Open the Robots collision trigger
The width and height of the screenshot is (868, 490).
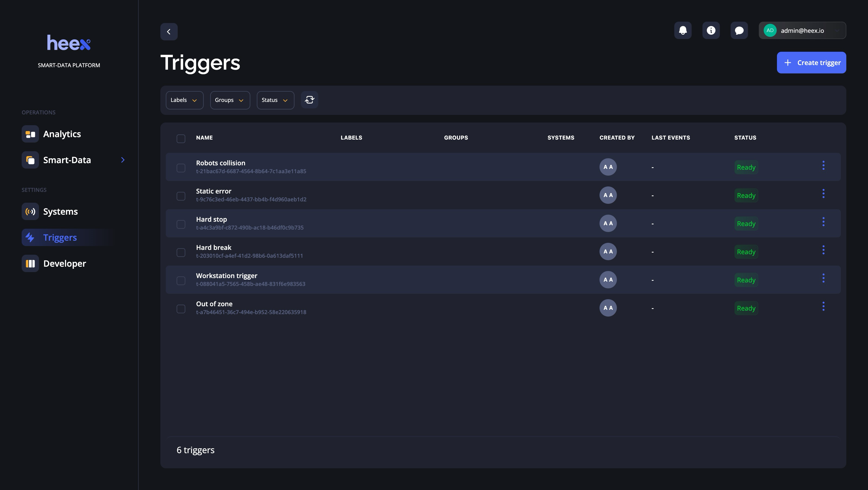[220, 163]
